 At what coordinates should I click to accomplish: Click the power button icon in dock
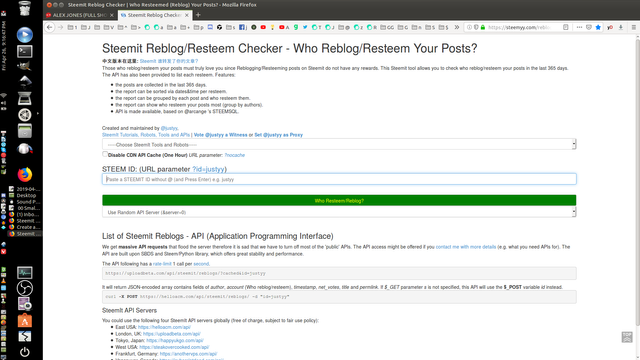[x=24, y=351]
